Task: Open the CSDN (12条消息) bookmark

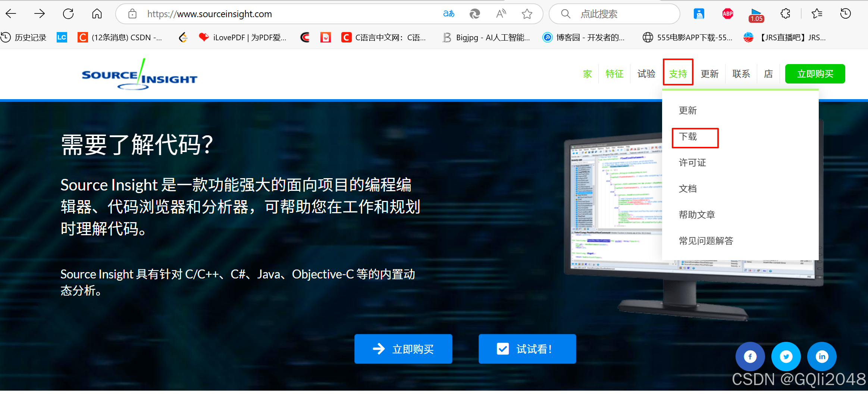Action: pyautogui.click(x=120, y=37)
